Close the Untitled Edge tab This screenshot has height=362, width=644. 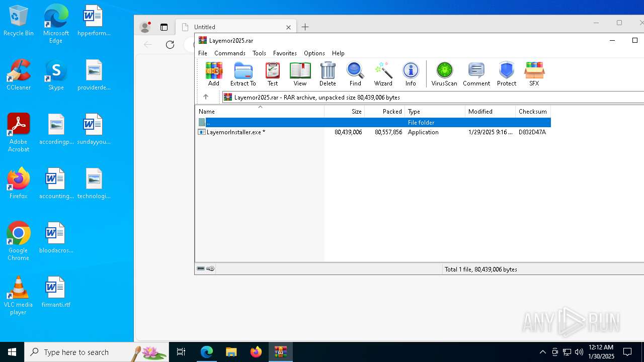point(288,27)
